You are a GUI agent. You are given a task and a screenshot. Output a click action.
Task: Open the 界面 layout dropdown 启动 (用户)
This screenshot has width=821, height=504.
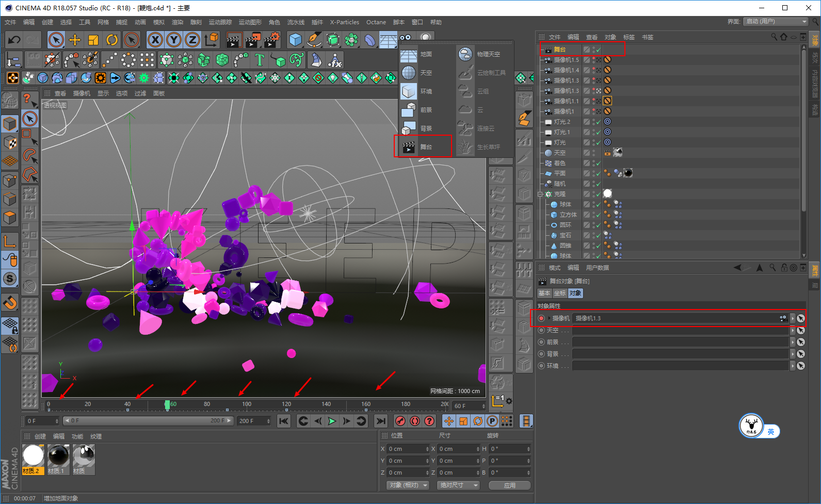[776, 22]
